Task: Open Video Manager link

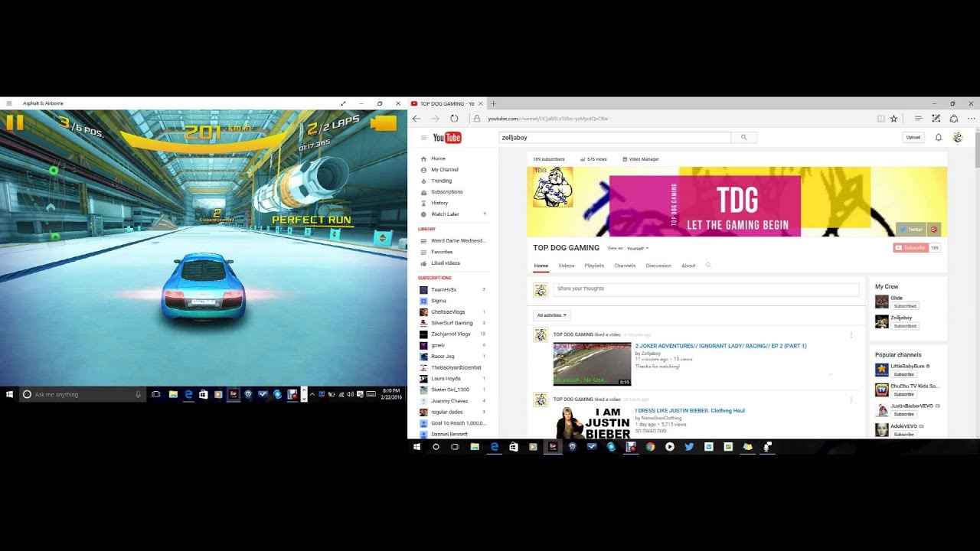Action: coord(641,159)
